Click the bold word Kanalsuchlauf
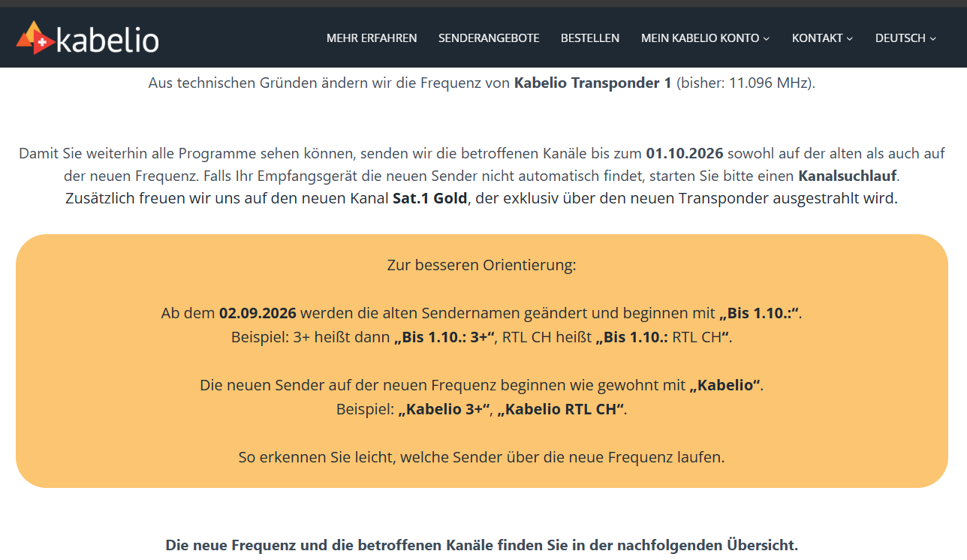 click(848, 176)
